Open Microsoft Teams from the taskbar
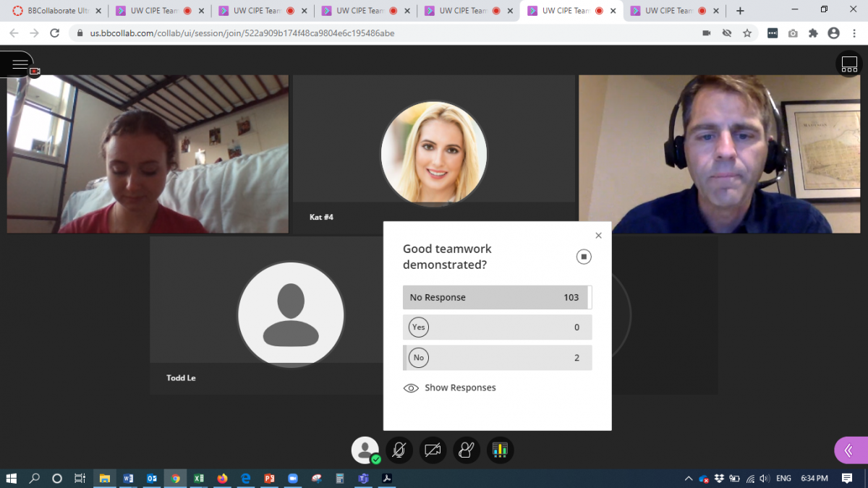The image size is (868, 488). (x=363, y=479)
